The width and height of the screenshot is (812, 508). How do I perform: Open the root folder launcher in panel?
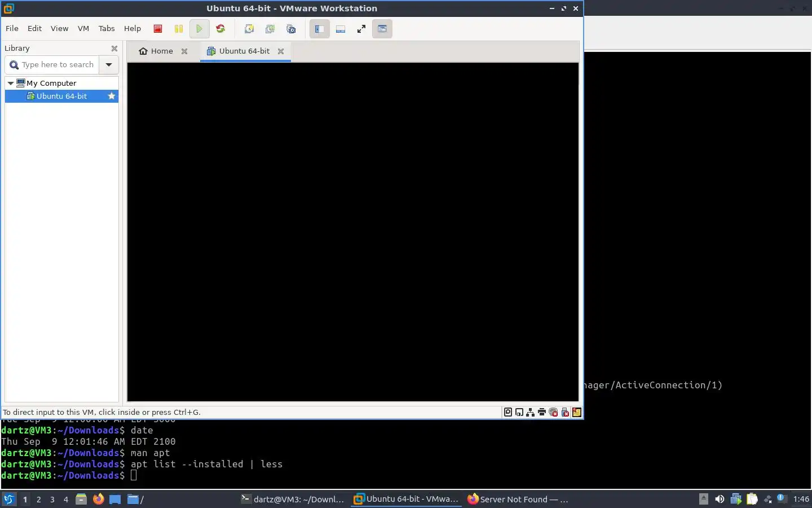click(135, 499)
